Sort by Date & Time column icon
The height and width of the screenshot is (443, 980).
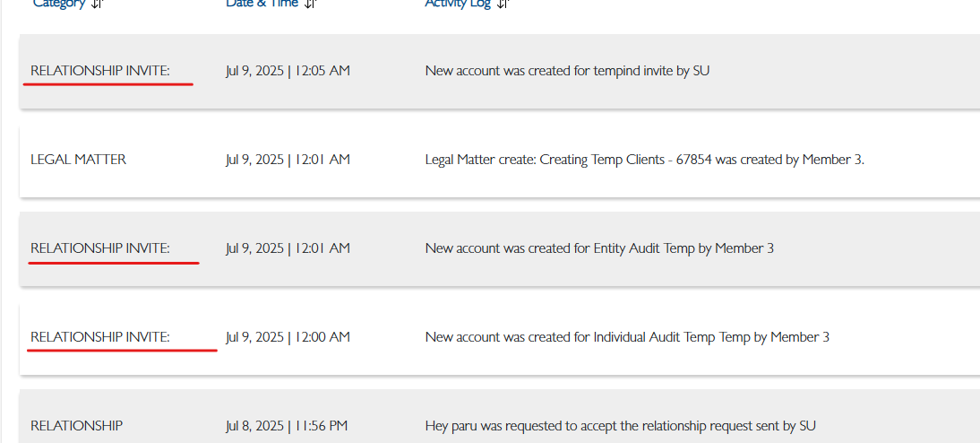pyautogui.click(x=311, y=3)
